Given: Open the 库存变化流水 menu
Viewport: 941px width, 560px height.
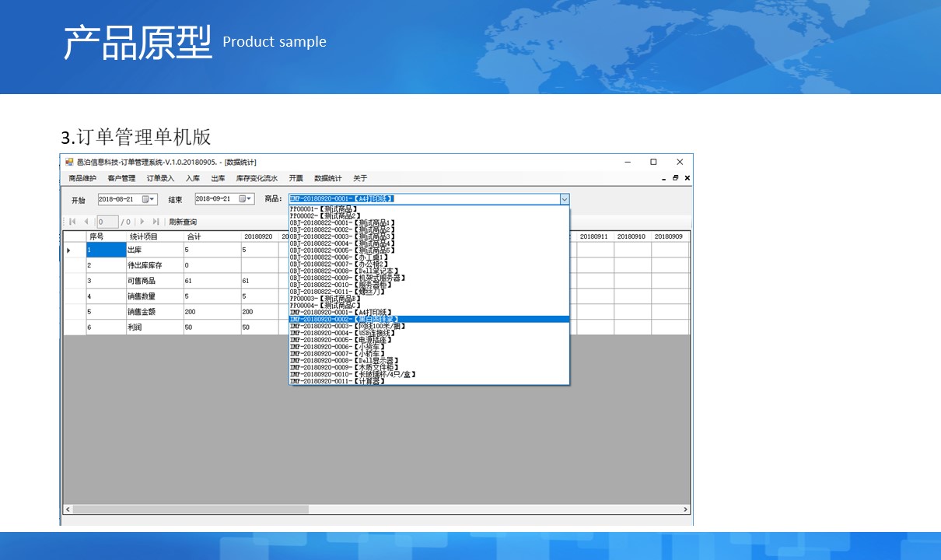Looking at the screenshot, I should 257,178.
